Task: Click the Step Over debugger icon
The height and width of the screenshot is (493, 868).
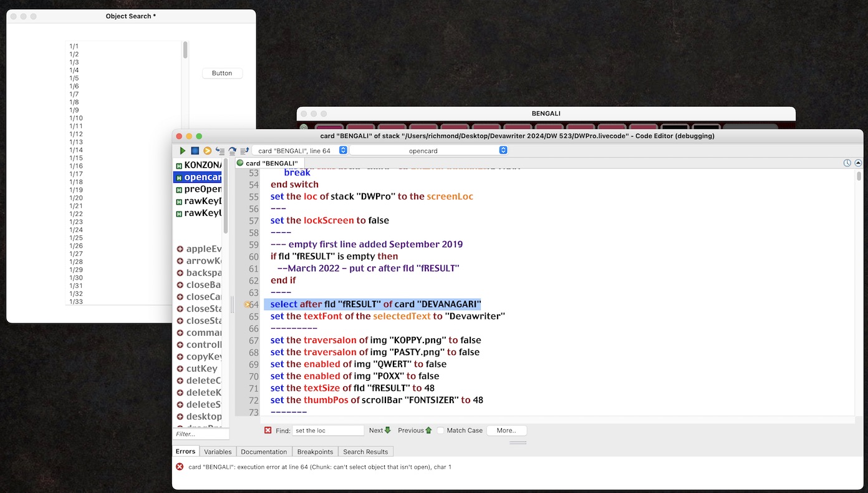Action: point(232,150)
